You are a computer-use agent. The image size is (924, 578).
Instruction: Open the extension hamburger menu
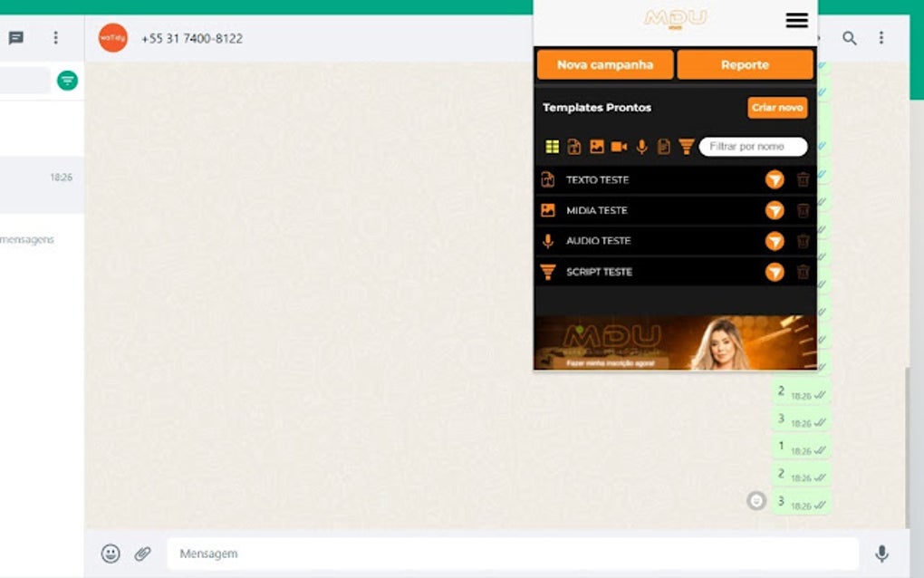click(795, 20)
